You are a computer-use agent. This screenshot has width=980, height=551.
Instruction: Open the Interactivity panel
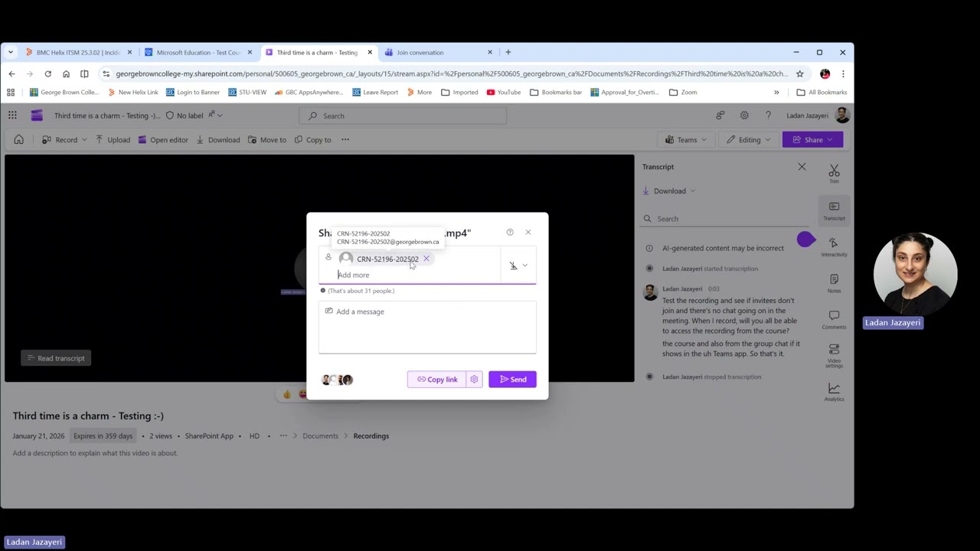[834, 246]
